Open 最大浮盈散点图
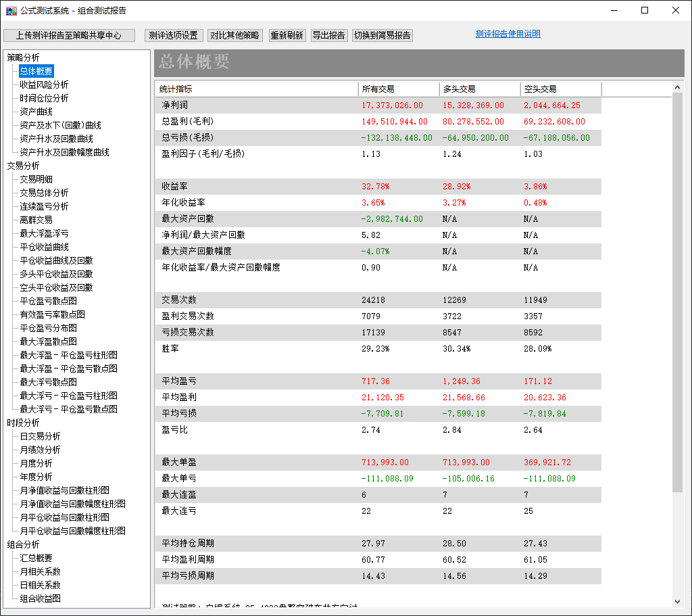Screen dimensions: 692x616 click(49, 341)
